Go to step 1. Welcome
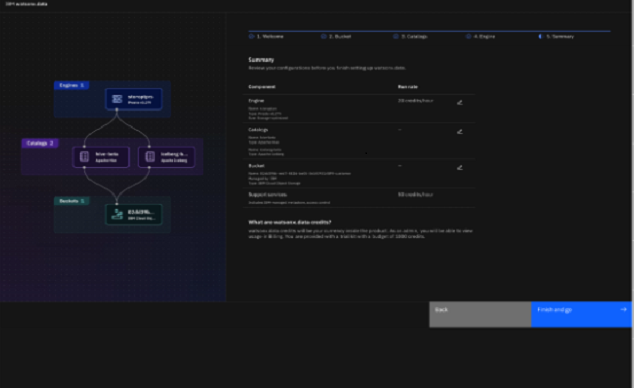Viewport: 634px width, 388px height. [x=266, y=36]
